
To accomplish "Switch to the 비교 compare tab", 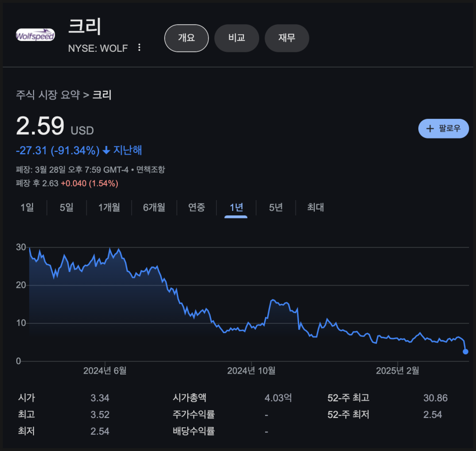I will [237, 38].
